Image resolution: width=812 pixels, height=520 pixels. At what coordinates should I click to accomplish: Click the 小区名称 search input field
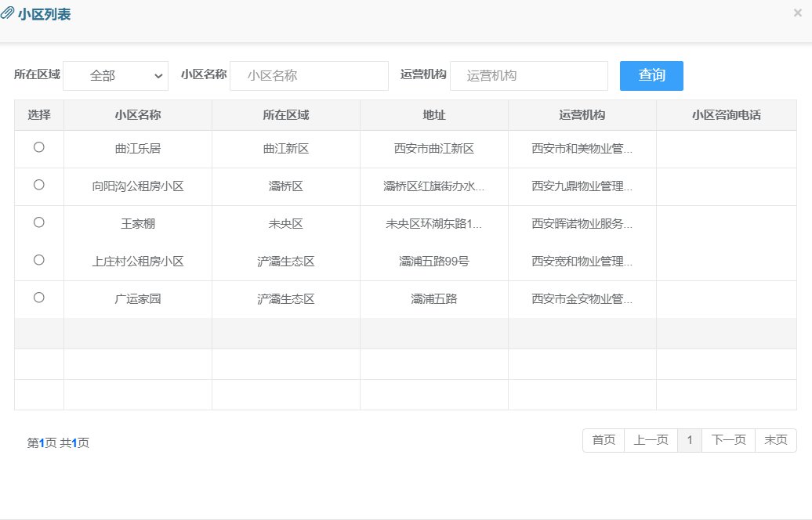[x=309, y=76]
